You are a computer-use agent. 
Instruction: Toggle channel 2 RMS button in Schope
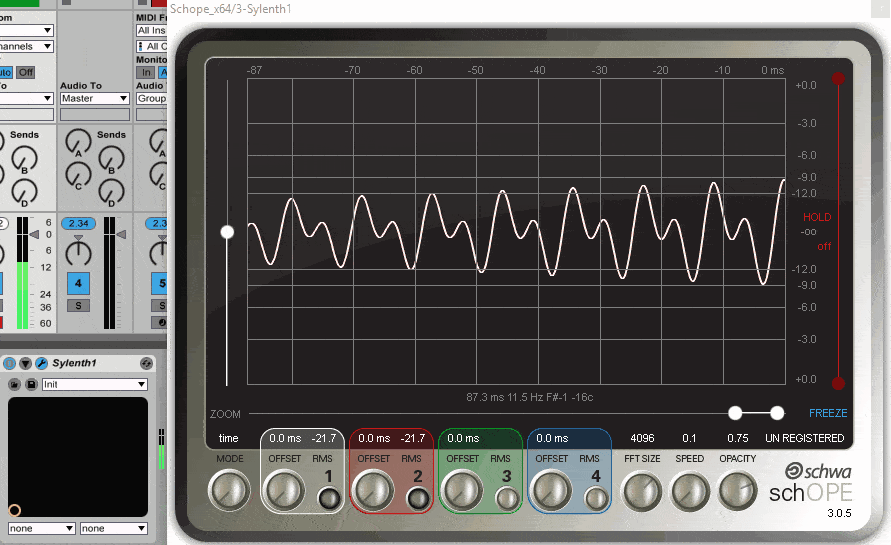click(418, 498)
